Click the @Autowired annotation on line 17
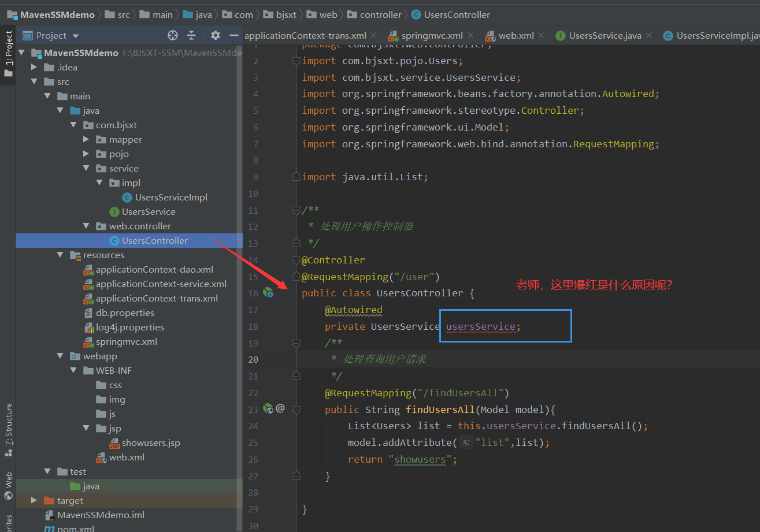This screenshot has height=532, width=760. (x=354, y=310)
